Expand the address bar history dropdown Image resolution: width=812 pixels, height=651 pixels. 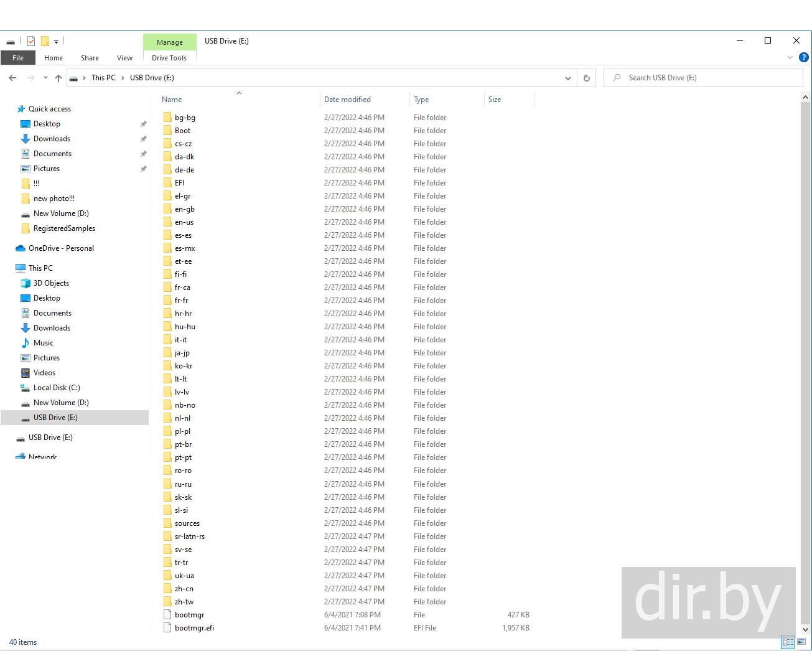[567, 78]
